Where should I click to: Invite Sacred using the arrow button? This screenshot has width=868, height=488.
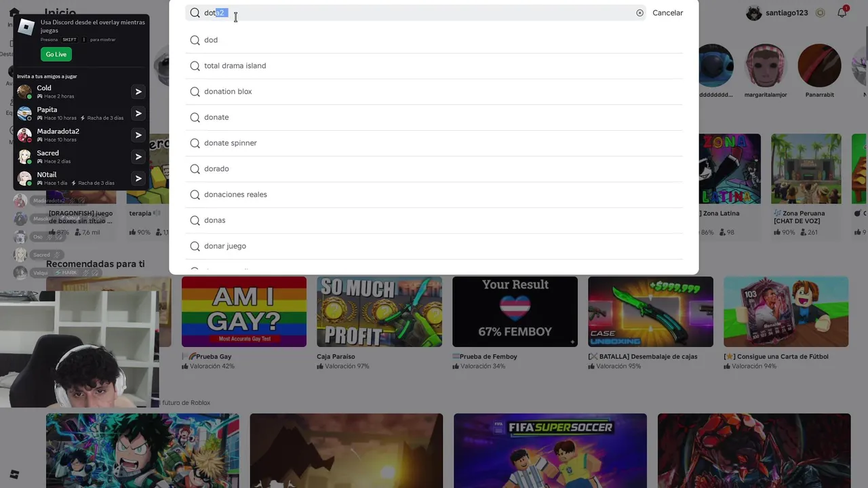(138, 157)
